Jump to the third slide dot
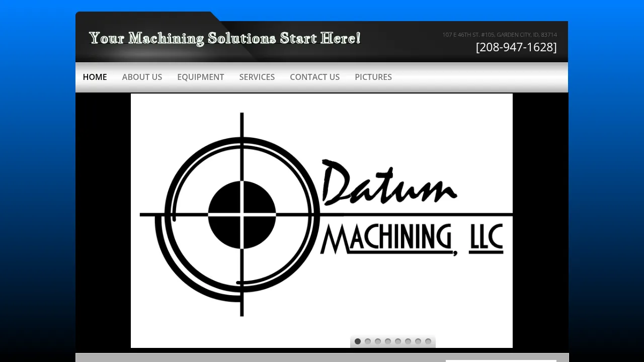This screenshot has width=644, height=362. [378, 341]
